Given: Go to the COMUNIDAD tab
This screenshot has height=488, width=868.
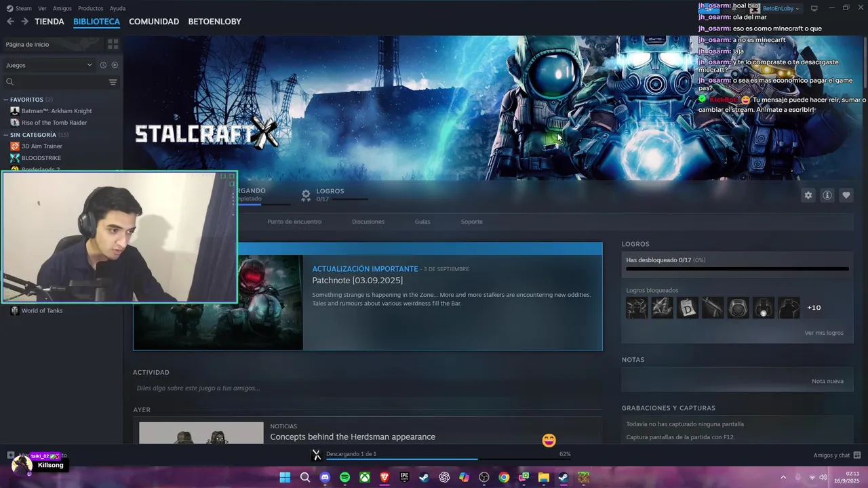Looking at the screenshot, I should tap(154, 22).
